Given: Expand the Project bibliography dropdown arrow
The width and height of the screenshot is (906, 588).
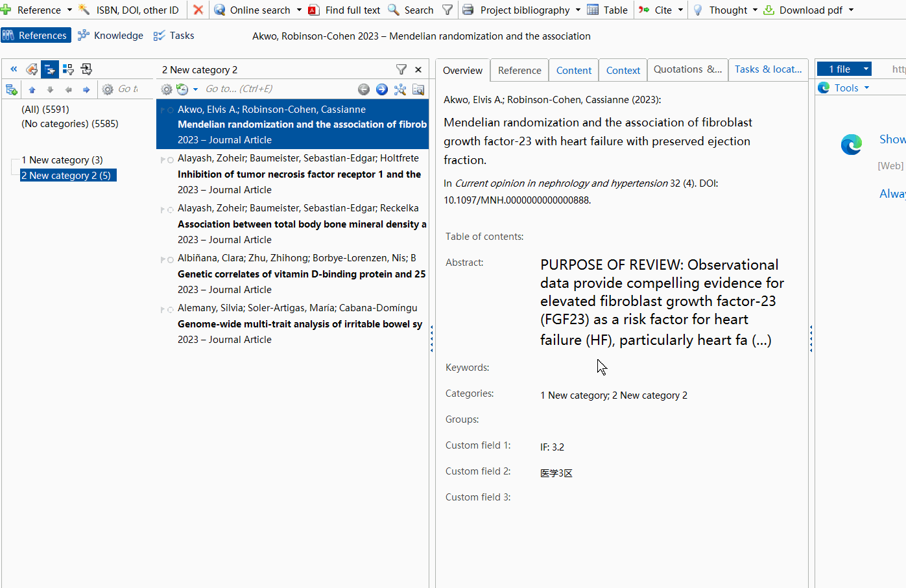Looking at the screenshot, I should [x=578, y=10].
